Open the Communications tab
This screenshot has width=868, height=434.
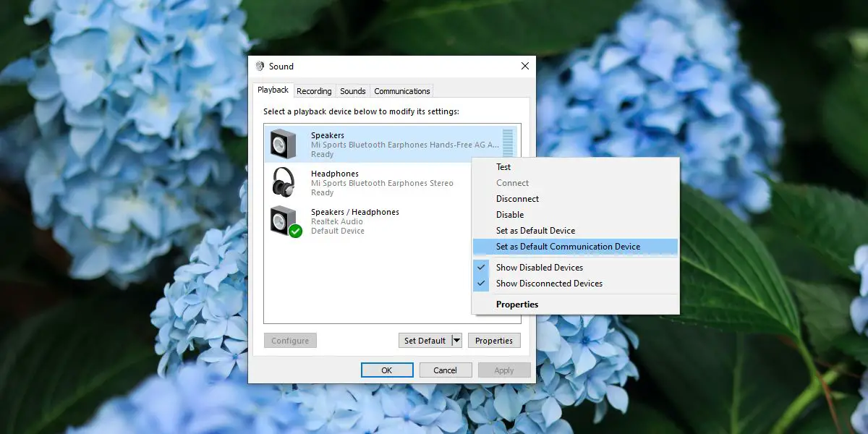(402, 91)
